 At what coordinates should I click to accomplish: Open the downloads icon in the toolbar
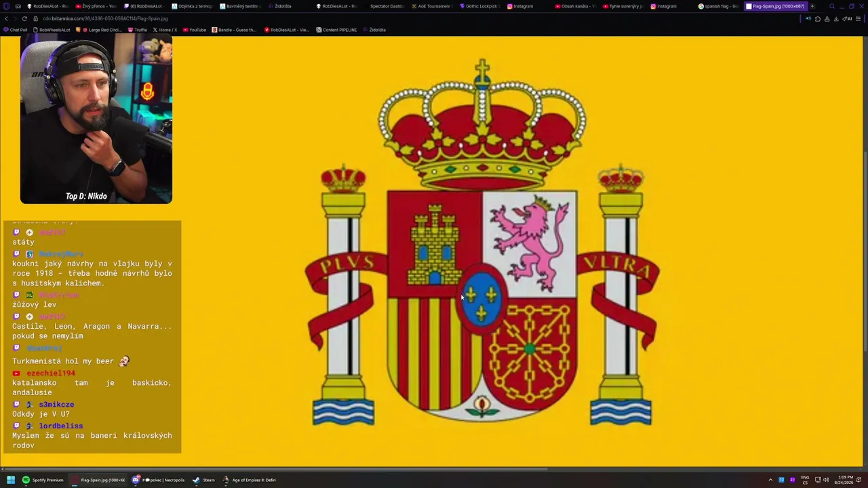836,18
